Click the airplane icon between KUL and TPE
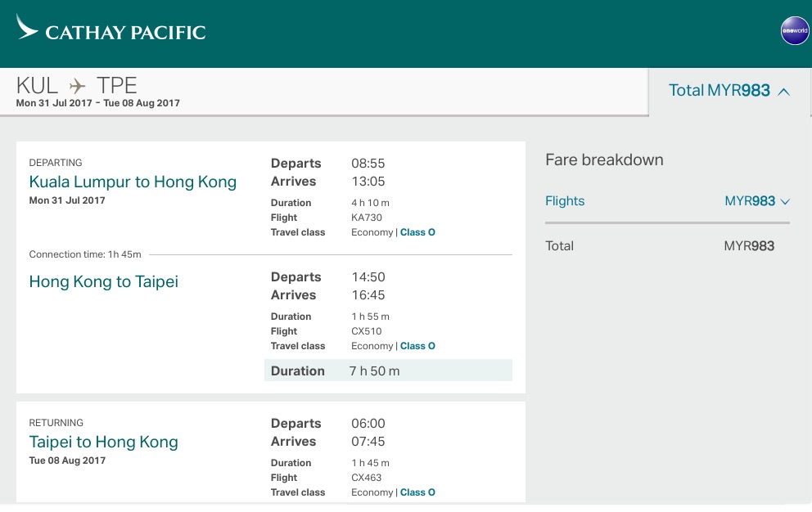This screenshot has width=812, height=512. coord(77,85)
